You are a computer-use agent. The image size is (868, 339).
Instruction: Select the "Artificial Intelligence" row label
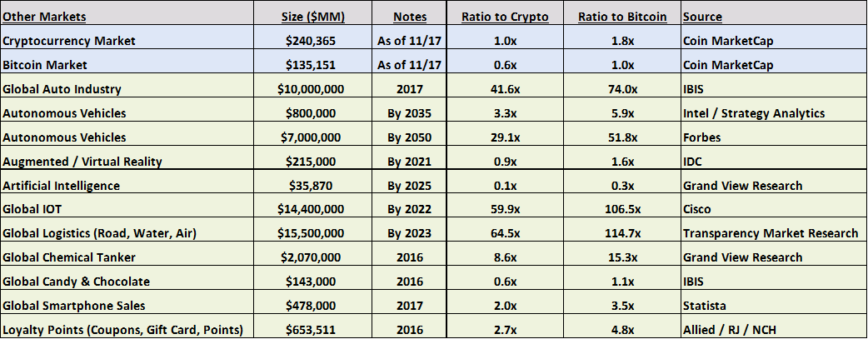point(62,185)
